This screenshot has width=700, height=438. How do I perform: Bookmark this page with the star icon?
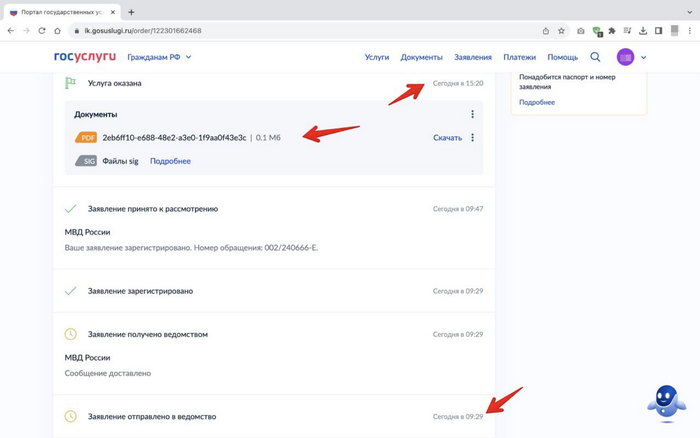point(561,31)
